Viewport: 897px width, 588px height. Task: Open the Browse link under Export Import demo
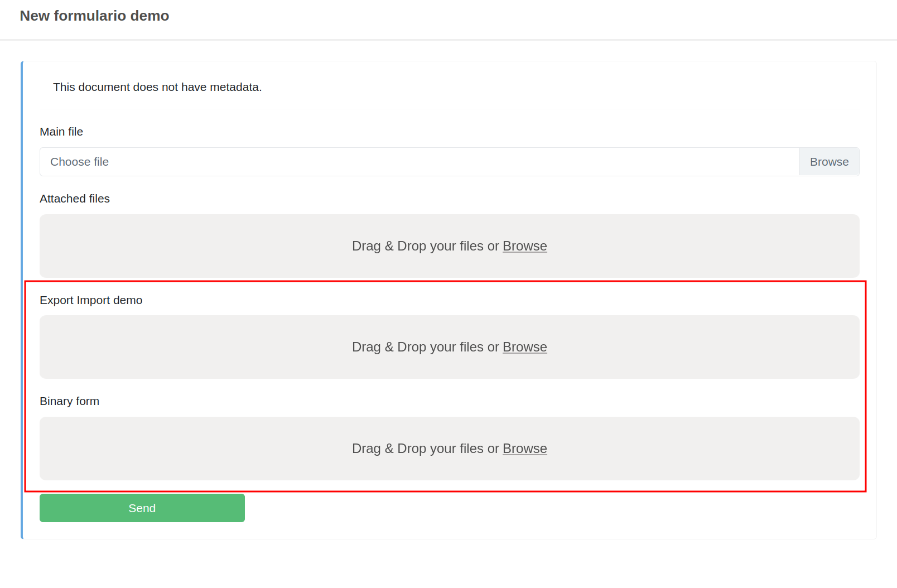coord(524,347)
